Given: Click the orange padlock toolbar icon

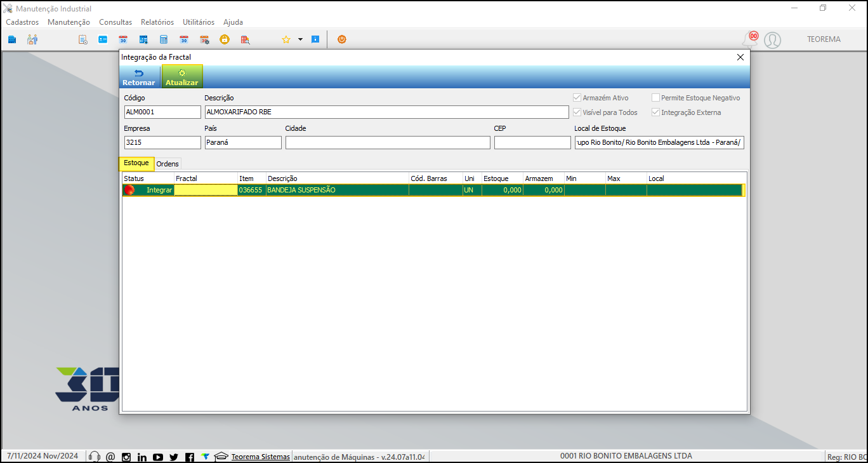Looking at the screenshot, I should pyautogui.click(x=225, y=39).
